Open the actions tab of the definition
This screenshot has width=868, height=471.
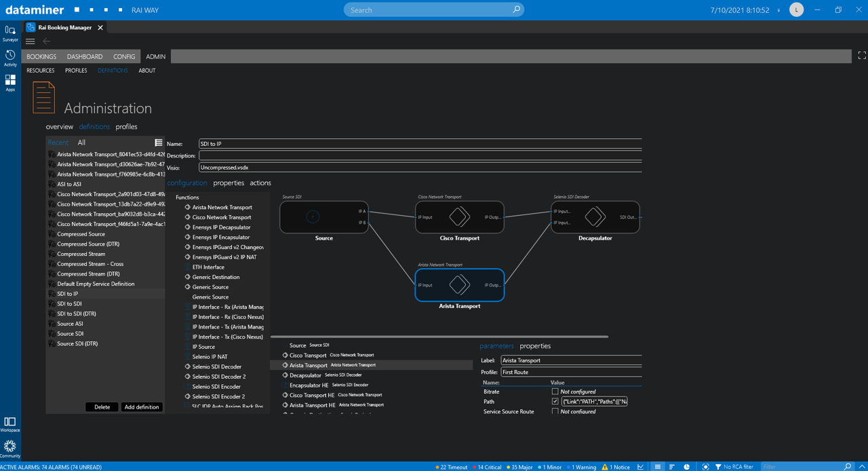(260, 183)
